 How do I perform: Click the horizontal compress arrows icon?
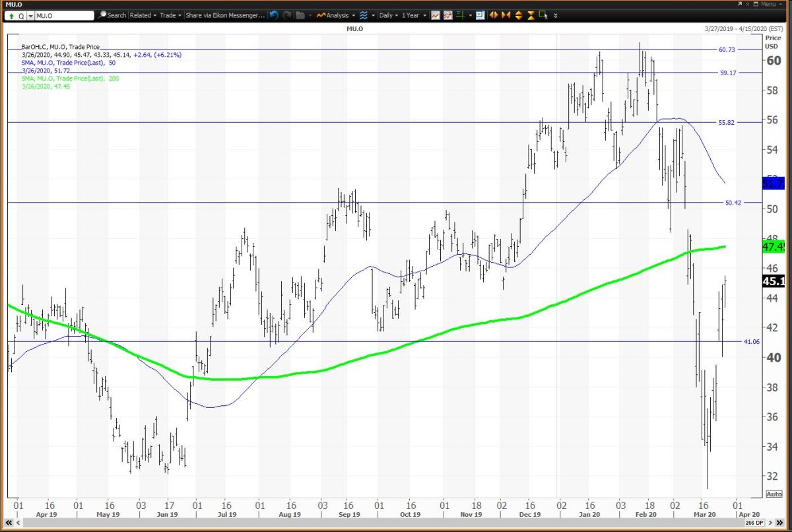pos(506,15)
